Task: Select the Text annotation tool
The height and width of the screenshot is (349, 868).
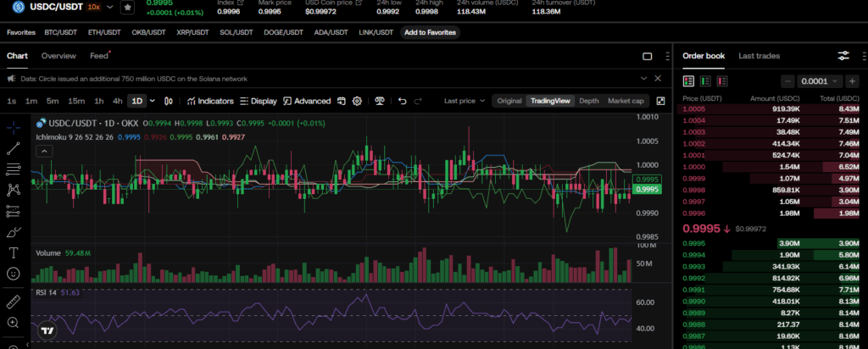Action: pos(14,252)
